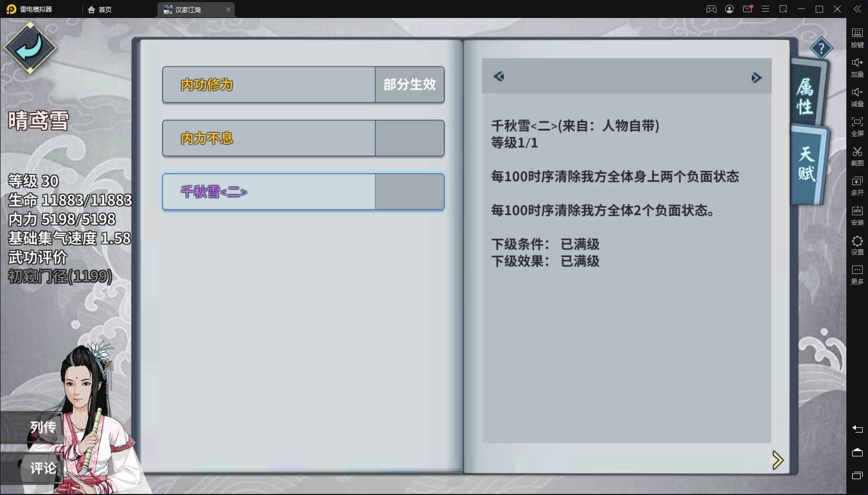The height and width of the screenshot is (495, 868).
Task: Click the gamepad icon in title bar
Action: 712,9
